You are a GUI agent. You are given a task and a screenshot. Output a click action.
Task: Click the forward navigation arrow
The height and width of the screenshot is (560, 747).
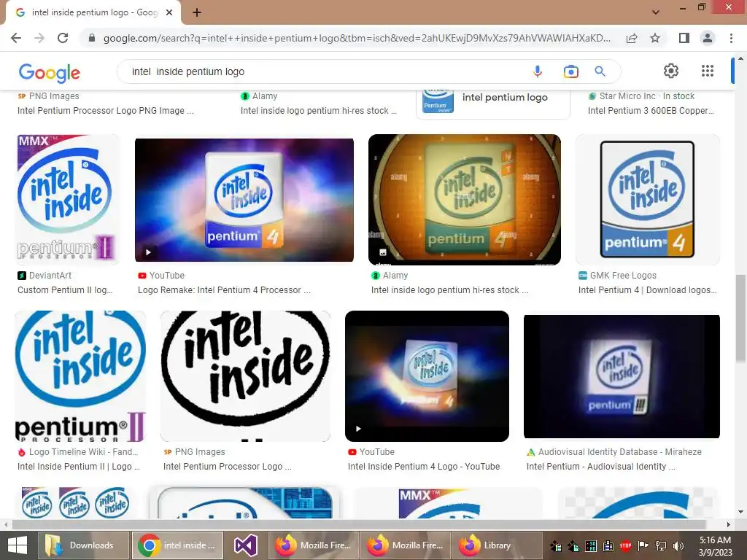pyautogui.click(x=39, y=38)
